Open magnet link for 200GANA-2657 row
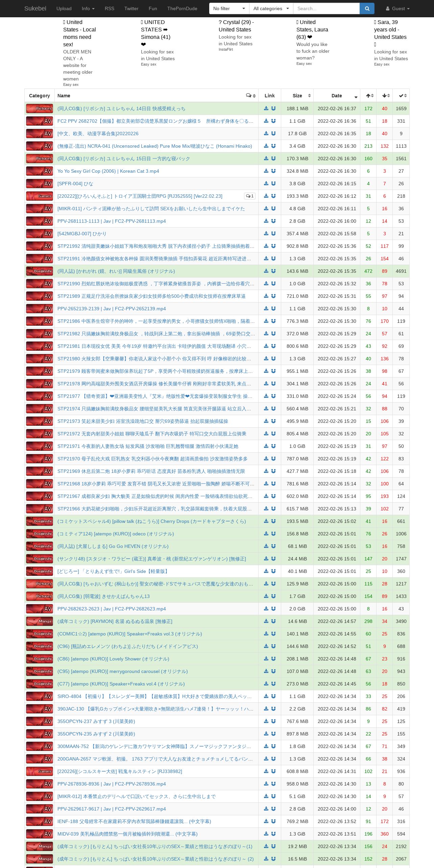The height and width of the screenshot is (868, 434). (273, 759)
